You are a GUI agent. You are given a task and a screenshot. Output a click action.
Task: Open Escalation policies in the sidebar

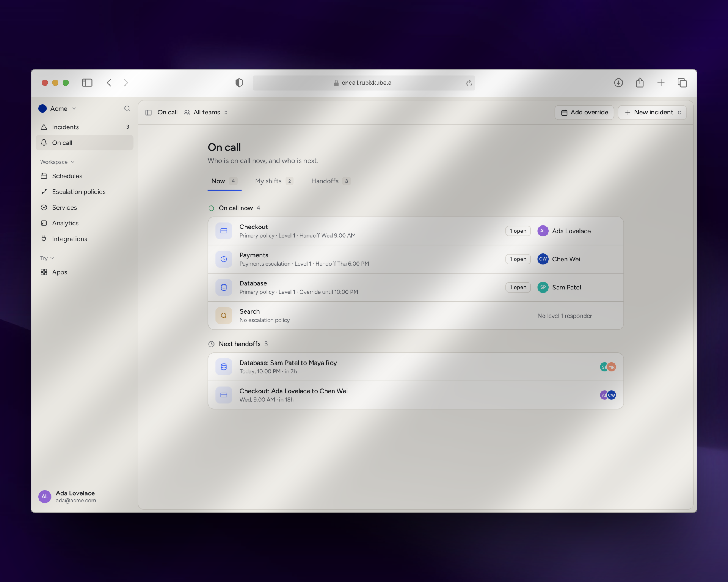85,192
